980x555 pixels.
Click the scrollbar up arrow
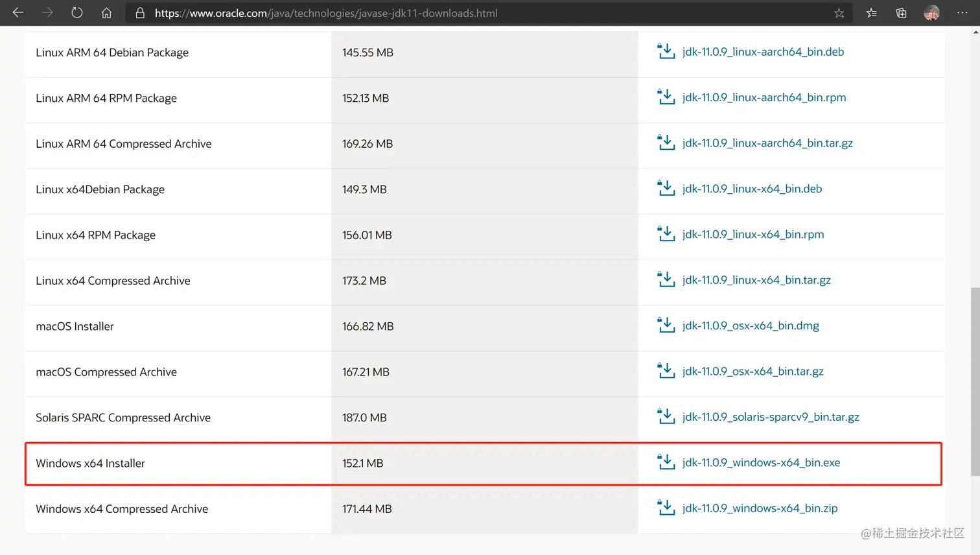[975, 30]
